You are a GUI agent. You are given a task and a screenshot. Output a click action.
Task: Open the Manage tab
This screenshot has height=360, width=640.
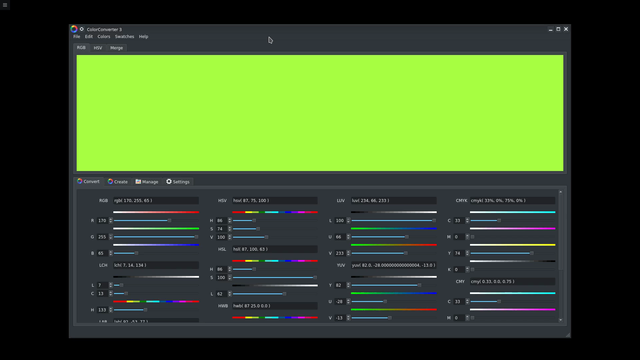tap(147, 182)
